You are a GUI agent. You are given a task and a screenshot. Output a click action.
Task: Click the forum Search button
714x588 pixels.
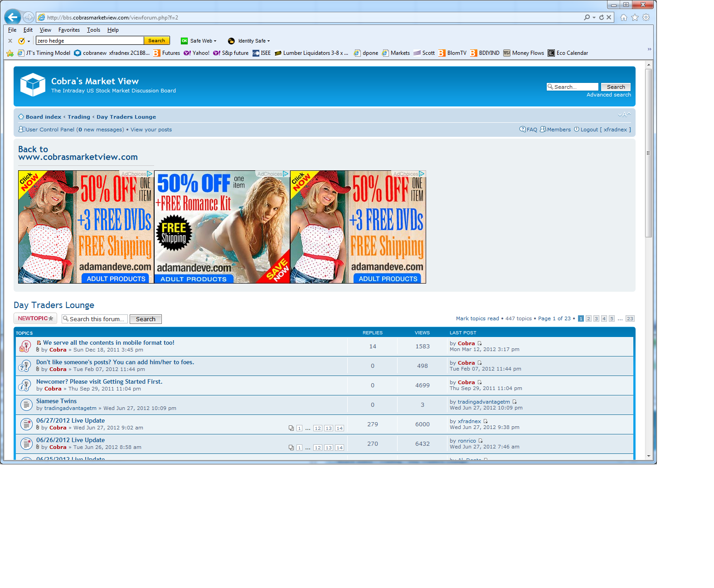(146, 319)
